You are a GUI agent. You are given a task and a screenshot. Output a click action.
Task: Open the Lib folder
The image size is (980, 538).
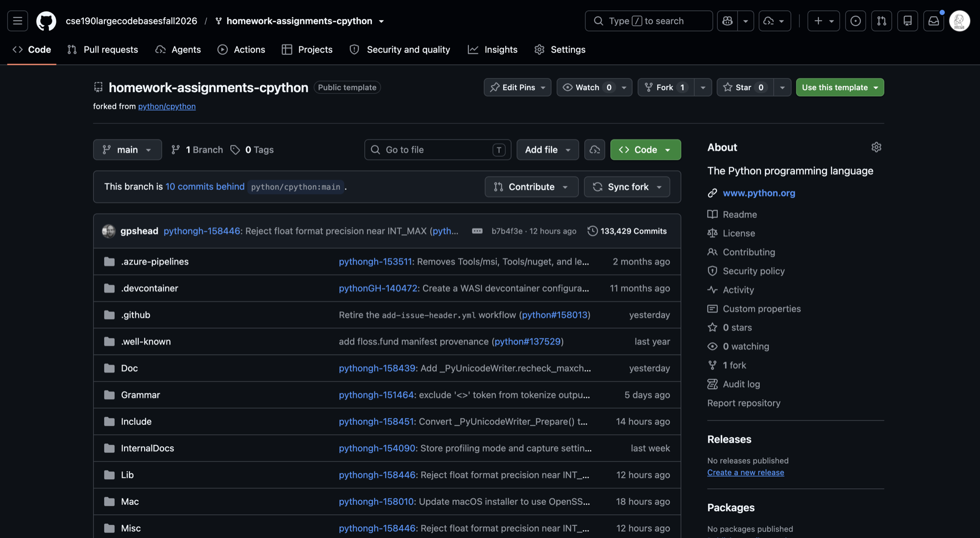click(x=127, y=475)
